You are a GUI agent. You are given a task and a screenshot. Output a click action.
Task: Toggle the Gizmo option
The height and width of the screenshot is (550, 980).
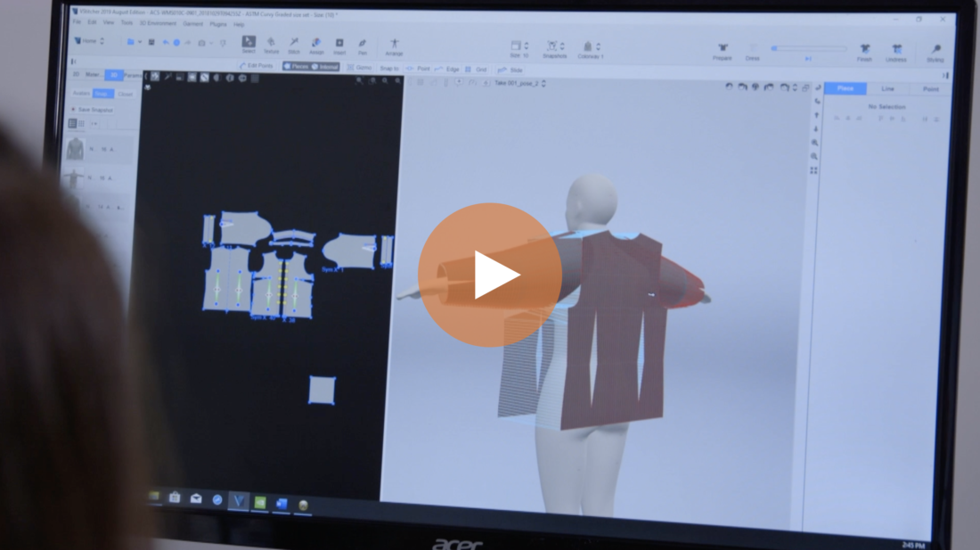359,68
